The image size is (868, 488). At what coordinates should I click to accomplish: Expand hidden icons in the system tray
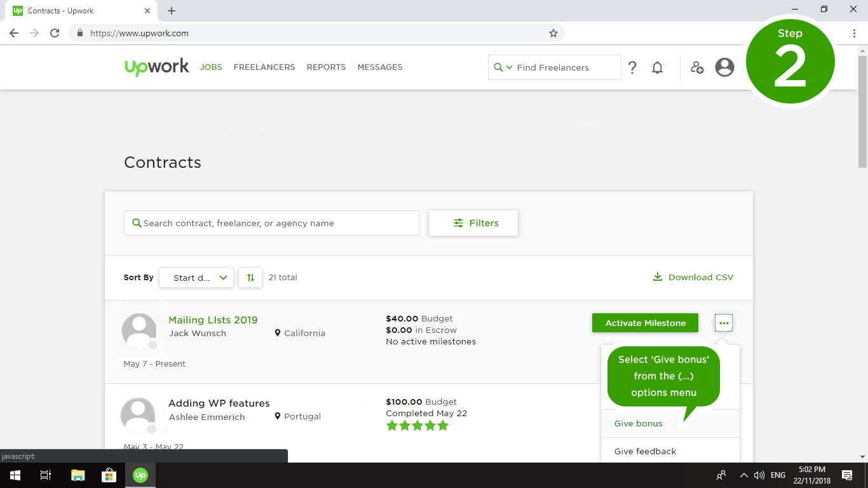(x=743, y=475)
